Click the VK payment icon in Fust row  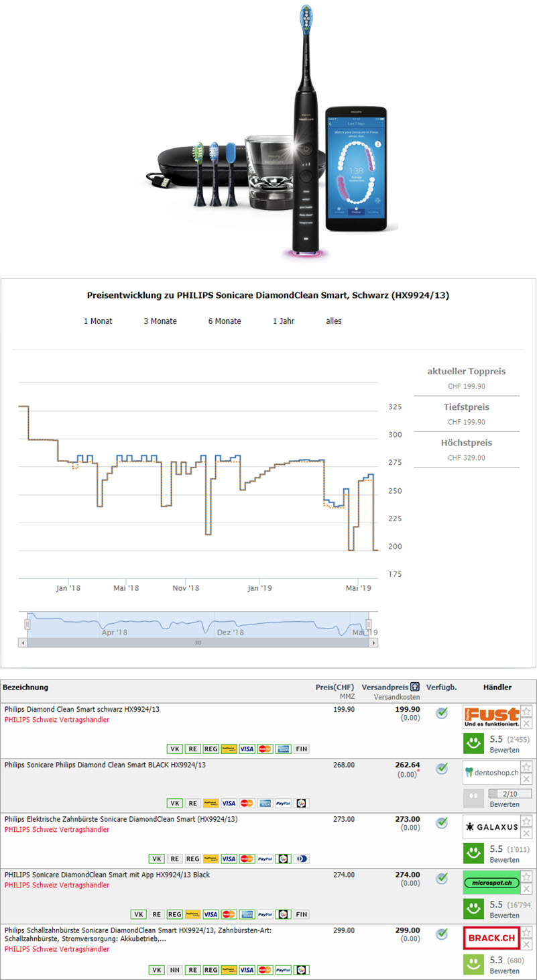click(174, 749)
